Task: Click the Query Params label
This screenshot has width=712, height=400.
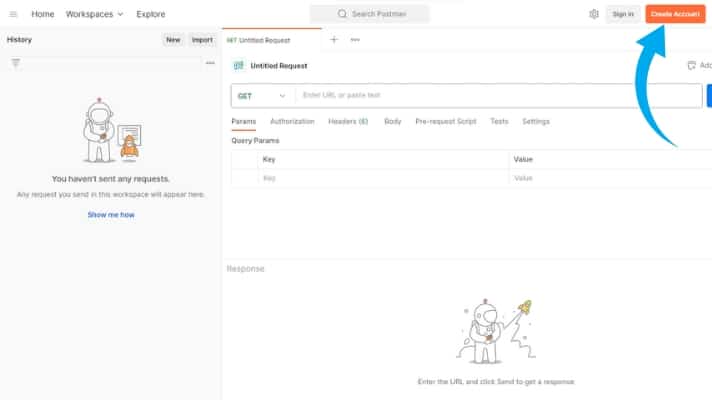Action: [x=255, y=141]
